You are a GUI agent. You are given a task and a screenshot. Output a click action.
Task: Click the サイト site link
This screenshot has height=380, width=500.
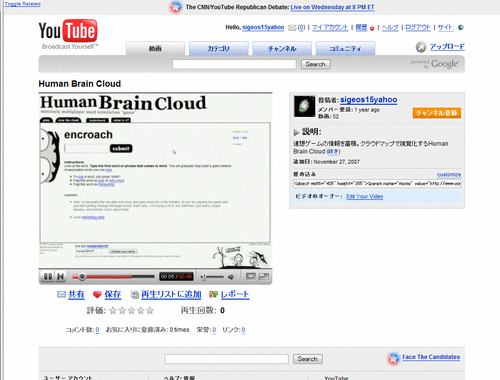[x=446, y=27]
